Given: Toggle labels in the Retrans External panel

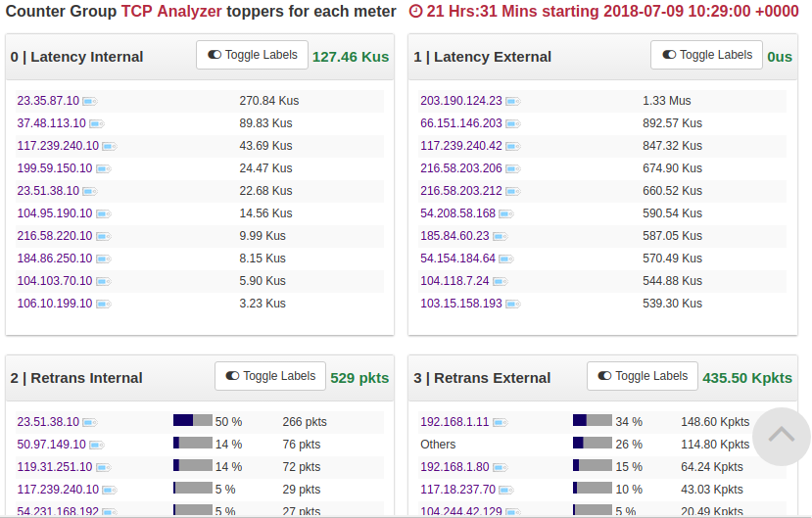Looking at the screenshot, I should pos(643,376).
